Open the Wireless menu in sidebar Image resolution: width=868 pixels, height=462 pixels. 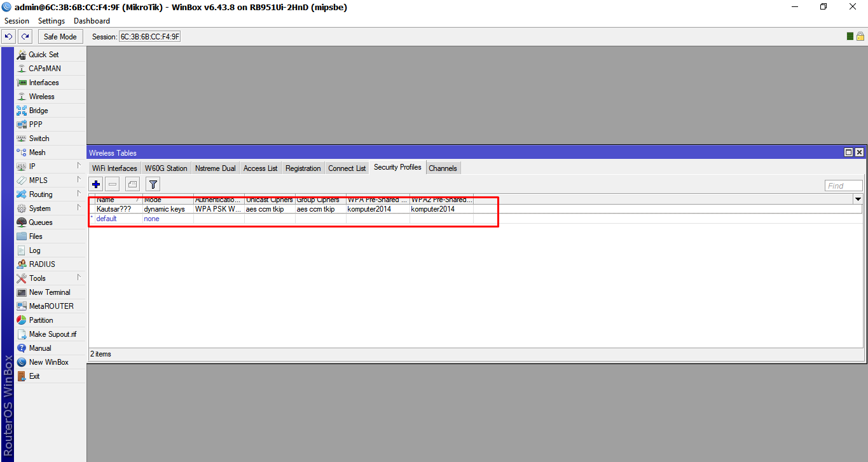pyautogui.click(x=39, y=96)
